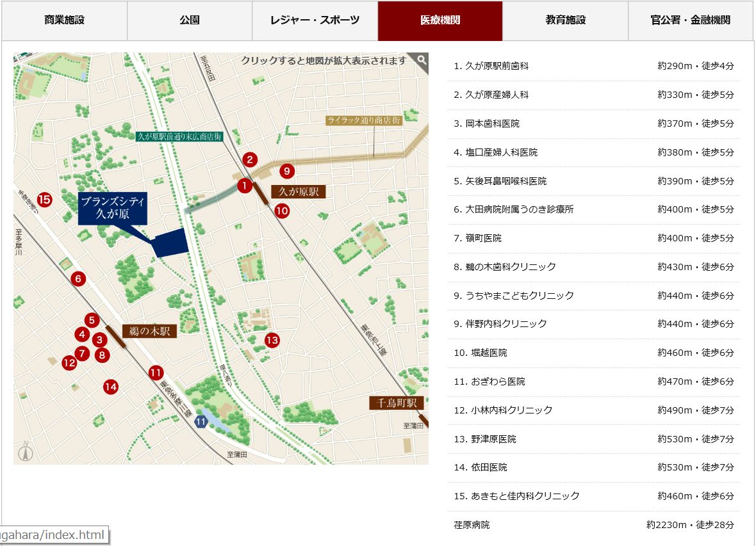756x546 pixels.
Task: Click the 久が原駅前歯科 list entry
Action: [x=491, y=66]
